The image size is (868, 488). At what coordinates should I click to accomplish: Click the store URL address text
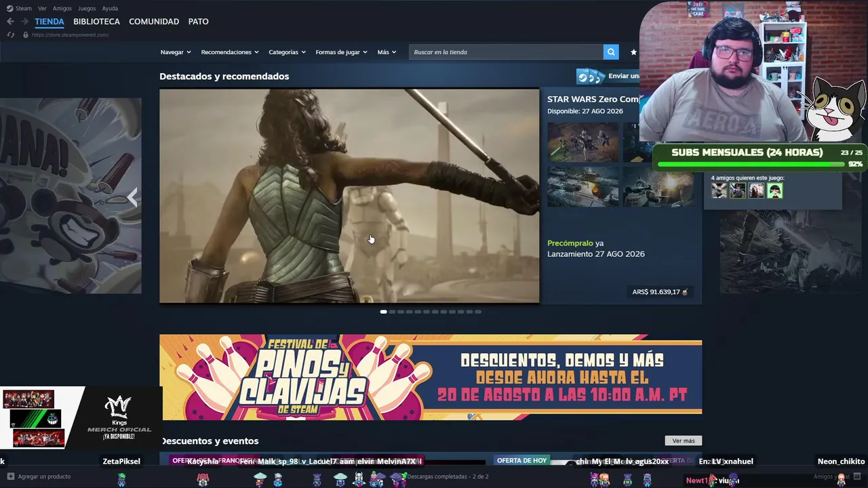[x=70, y=35]
